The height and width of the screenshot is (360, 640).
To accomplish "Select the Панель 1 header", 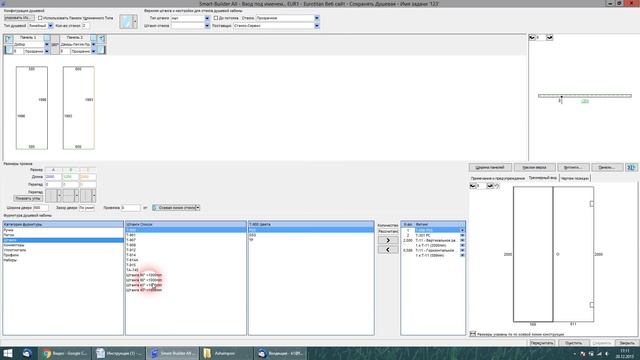I will [x=28, y=38].
